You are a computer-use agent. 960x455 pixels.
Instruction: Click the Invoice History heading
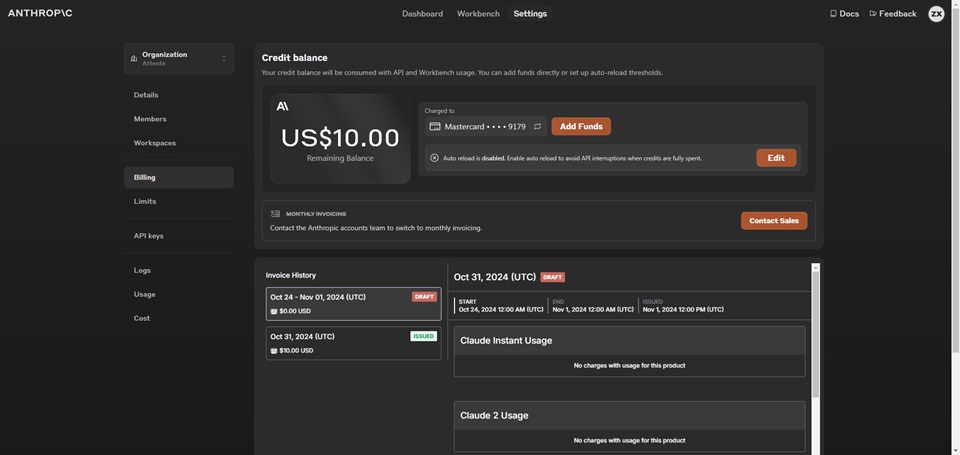tap(291, 276)
